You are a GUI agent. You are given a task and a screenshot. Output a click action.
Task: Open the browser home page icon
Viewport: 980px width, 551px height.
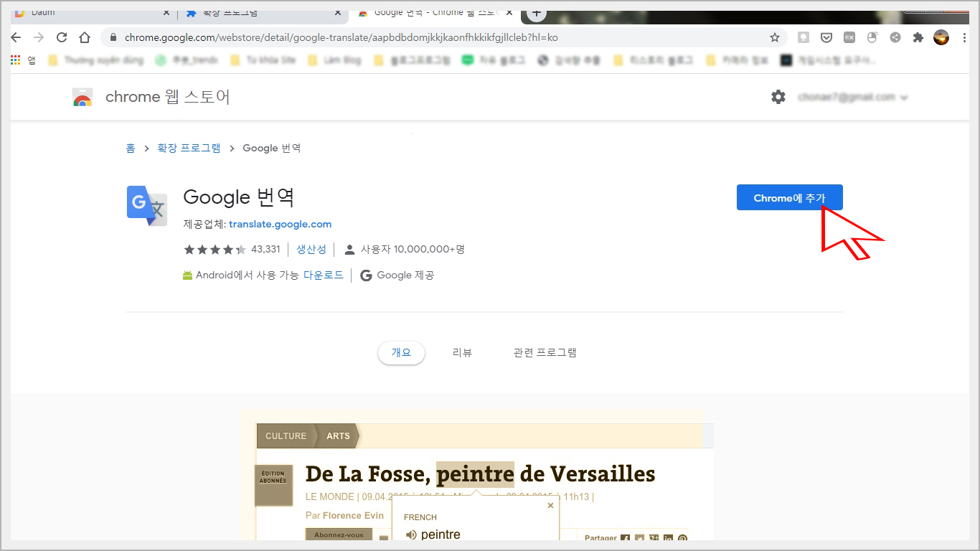click(x=85, y=37)
